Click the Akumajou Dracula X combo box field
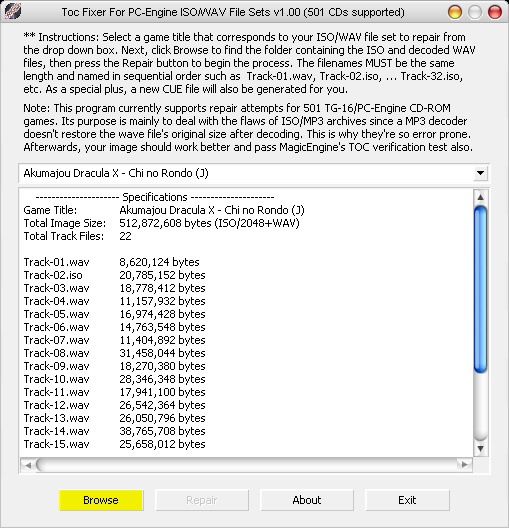Screen dimensions: 509x528 pyautogui.click(x=254, y=173)
